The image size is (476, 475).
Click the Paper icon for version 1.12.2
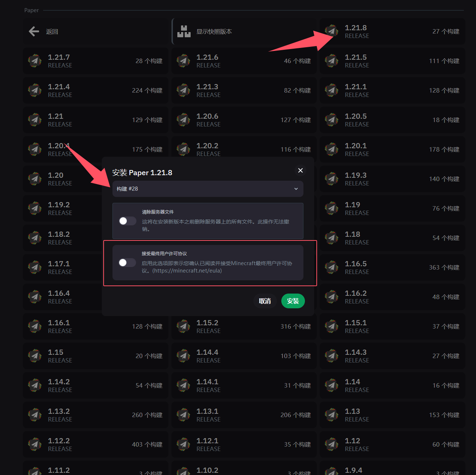(x=35, y=444)
